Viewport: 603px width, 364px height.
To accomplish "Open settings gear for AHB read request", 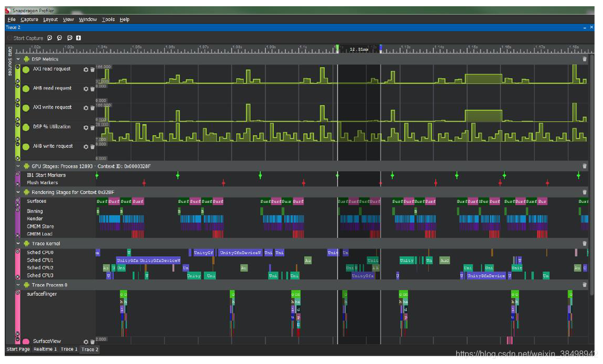I will point(86,89).
